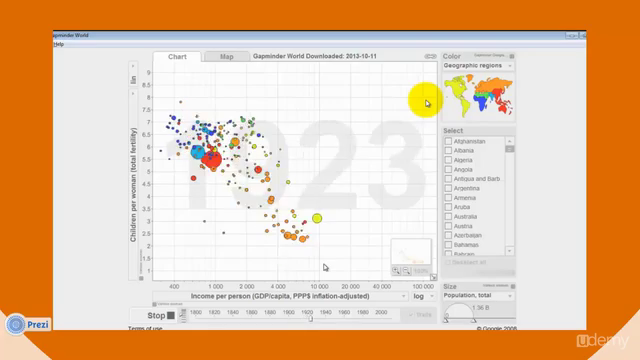The image size is (640, 360).
Task: Open the Geographic regions color dropdown
Action: coord(478,66)
